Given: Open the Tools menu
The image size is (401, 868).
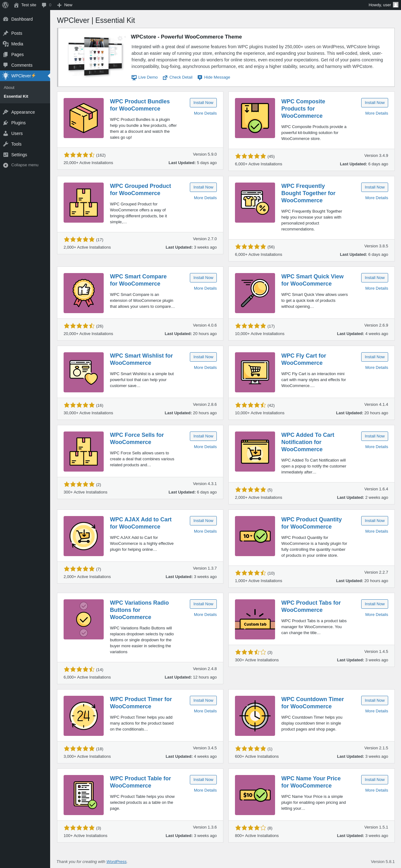Looking at the screenshot, I should coord(25,144).
